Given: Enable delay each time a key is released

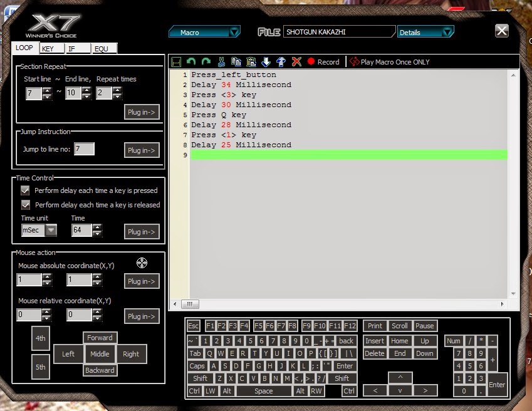Looking at the screenshot, I should (24, 205).
